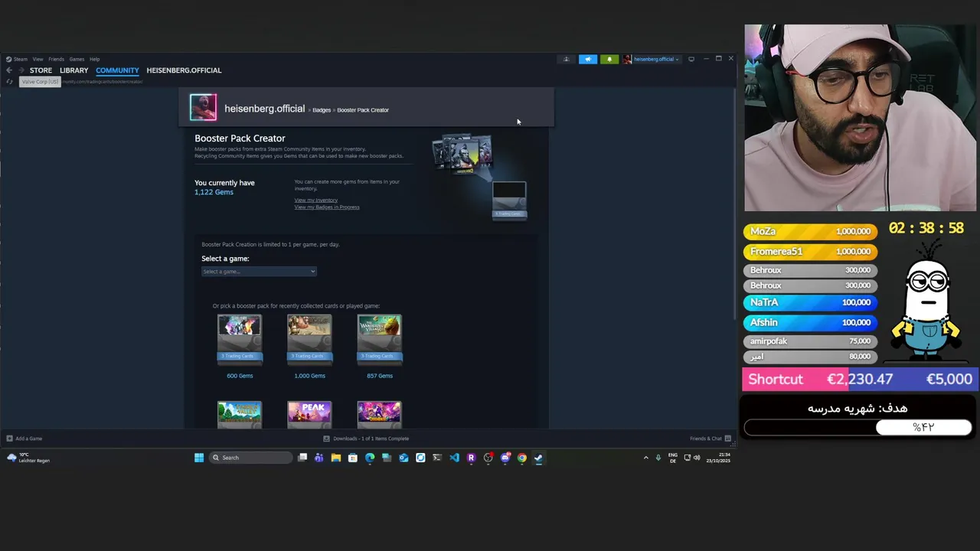980x551 pixels.
Task: Expand the 'Select a game...' dropdown
Action: 259,272
